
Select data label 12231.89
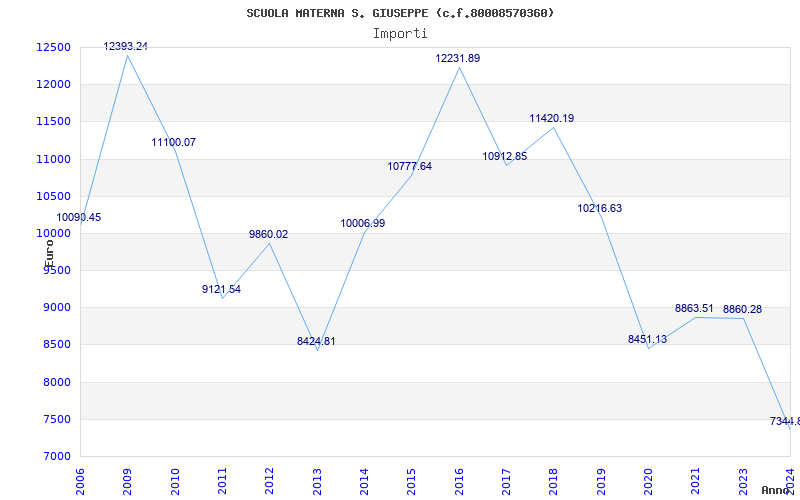[x=458, y=59]
